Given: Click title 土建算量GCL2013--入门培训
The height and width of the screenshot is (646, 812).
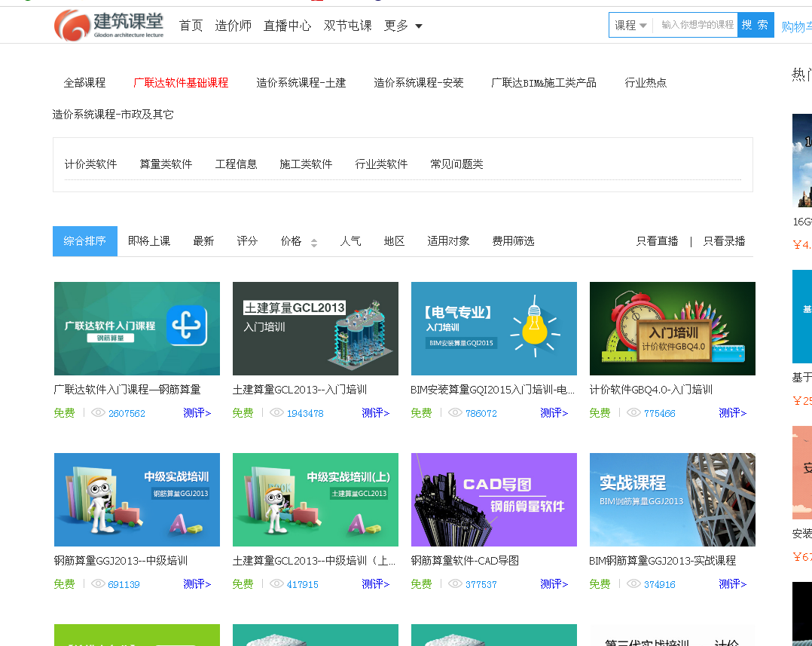Looking at the screenshot, I should pyautogui.click(x=299, y=390).
